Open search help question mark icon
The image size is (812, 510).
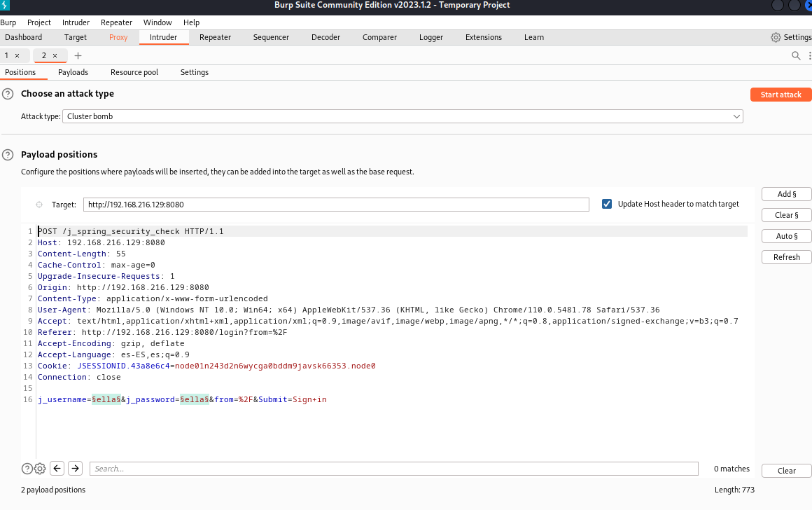[x=27, y=469]
